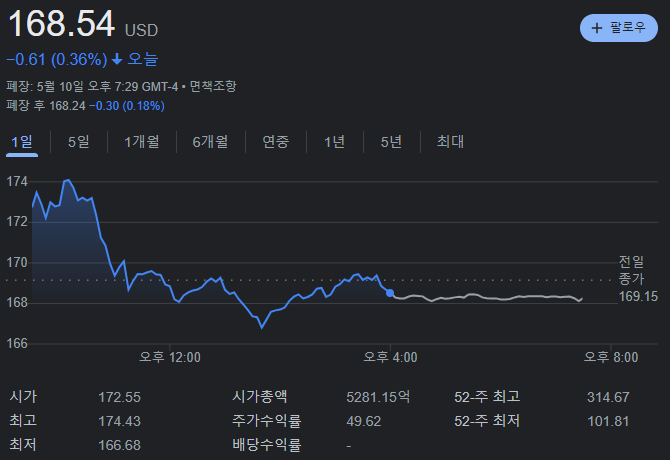This screenshot has width=670, height=460.
Task: Click the 주가수익률 value 49.62
Action: [x=364, y=421]
